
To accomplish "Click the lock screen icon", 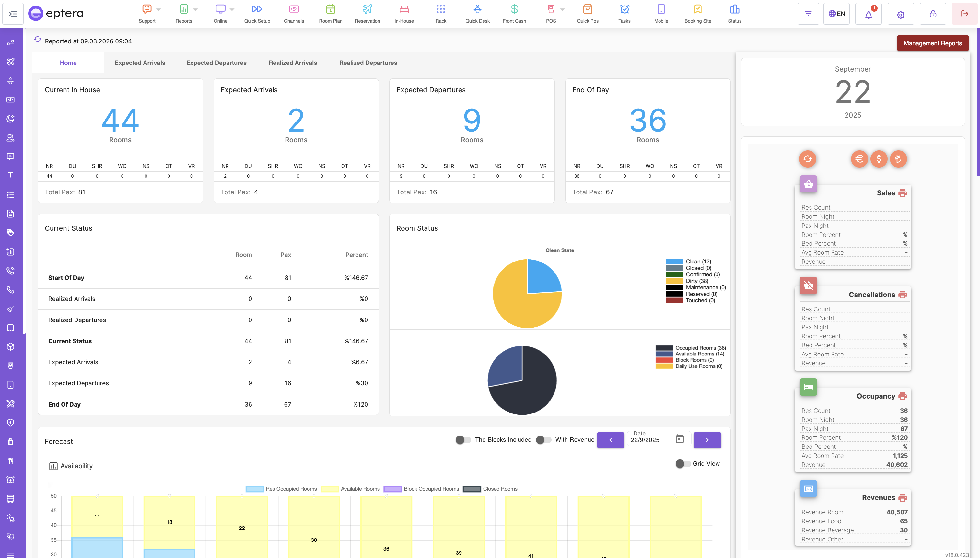I will [x=933, y=14].
